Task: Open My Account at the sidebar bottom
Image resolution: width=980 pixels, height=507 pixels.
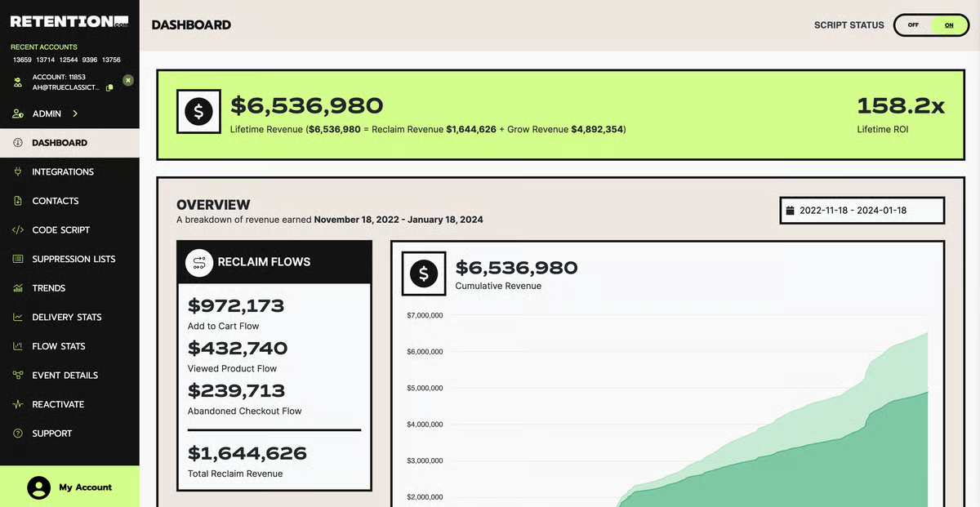Action: click(x=69, y=487)
